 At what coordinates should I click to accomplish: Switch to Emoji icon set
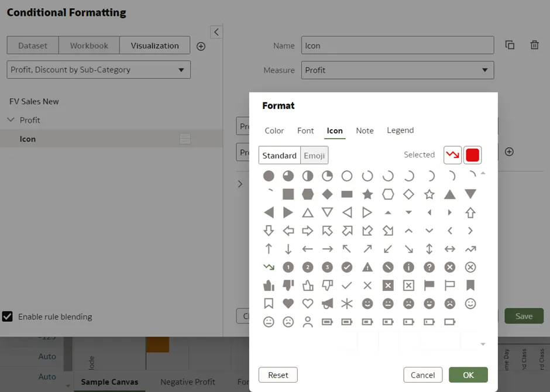[314, 156]
